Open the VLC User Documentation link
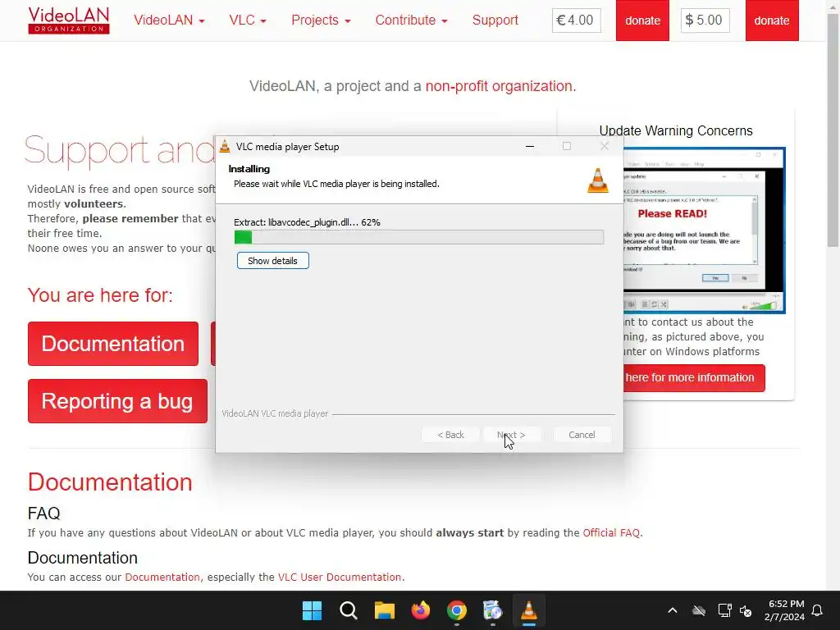 339,577
